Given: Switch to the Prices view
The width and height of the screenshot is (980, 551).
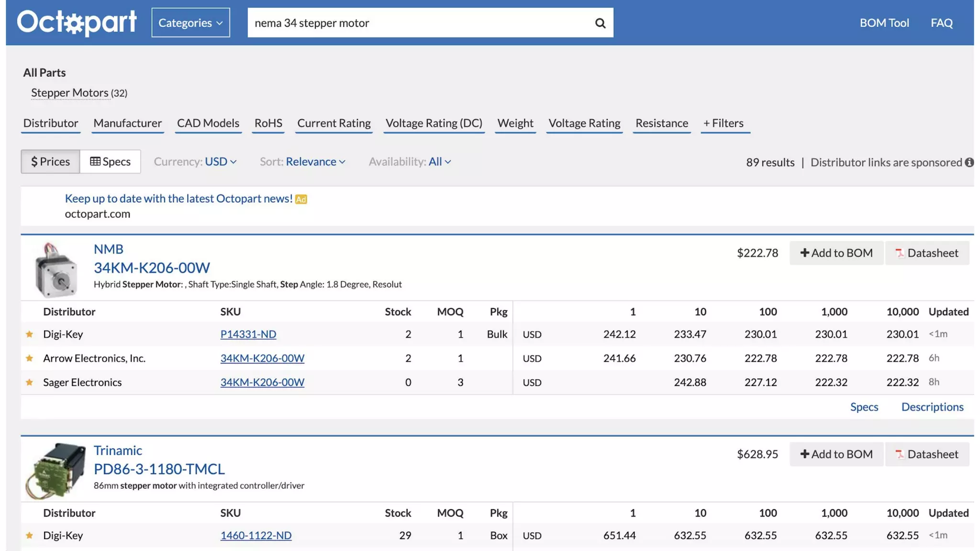Looking at the screenshot, I should [50, 162].
